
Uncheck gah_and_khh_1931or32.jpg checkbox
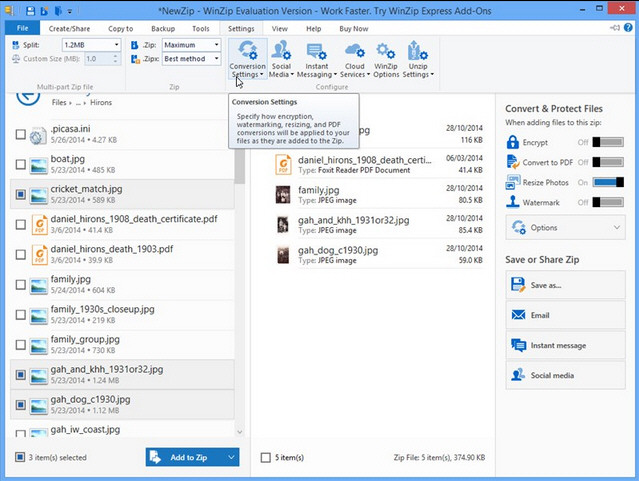coord(20,375)
